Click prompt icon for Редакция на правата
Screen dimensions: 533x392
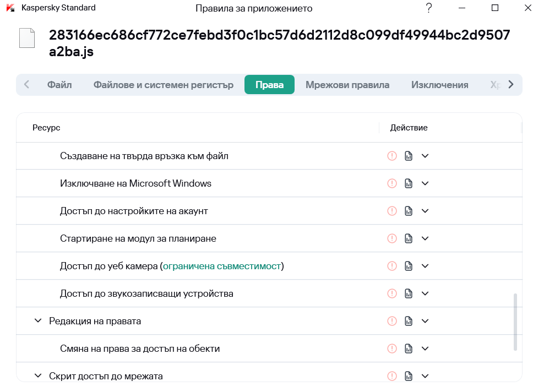coord(392,321)
